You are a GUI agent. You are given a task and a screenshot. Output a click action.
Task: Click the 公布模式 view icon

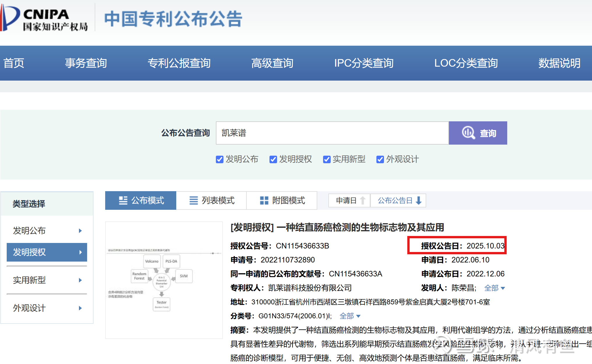[123, 200]
